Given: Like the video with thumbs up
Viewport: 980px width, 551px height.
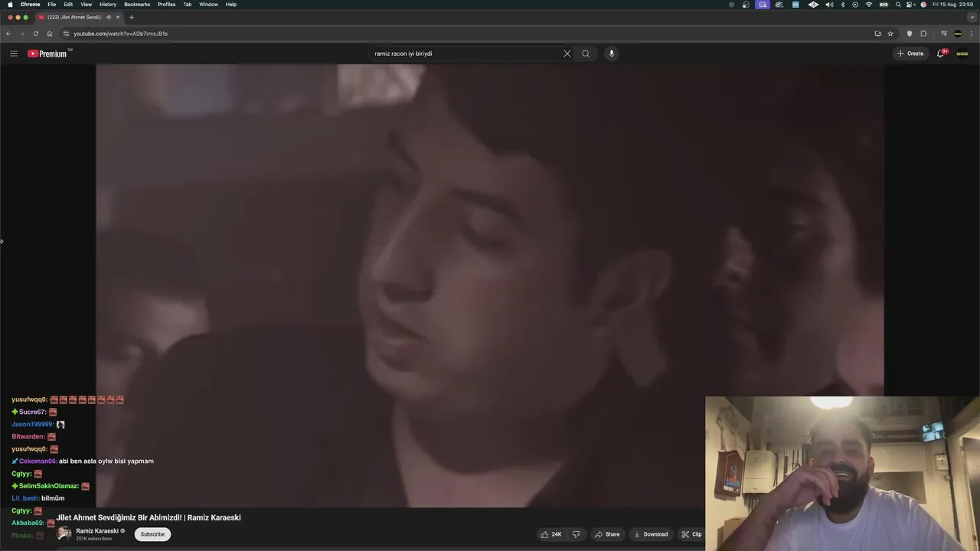Looking at the screenshot, I should point(551,534).
